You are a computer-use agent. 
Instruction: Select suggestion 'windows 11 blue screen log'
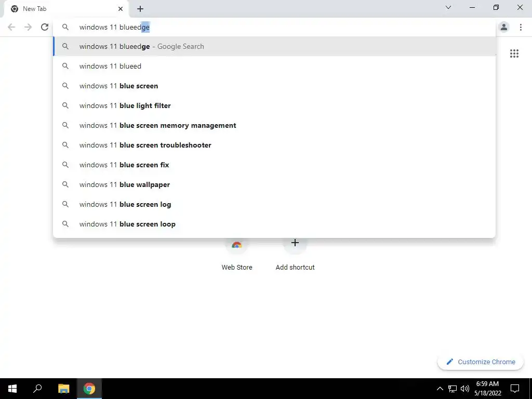click(x=274, y=204)
